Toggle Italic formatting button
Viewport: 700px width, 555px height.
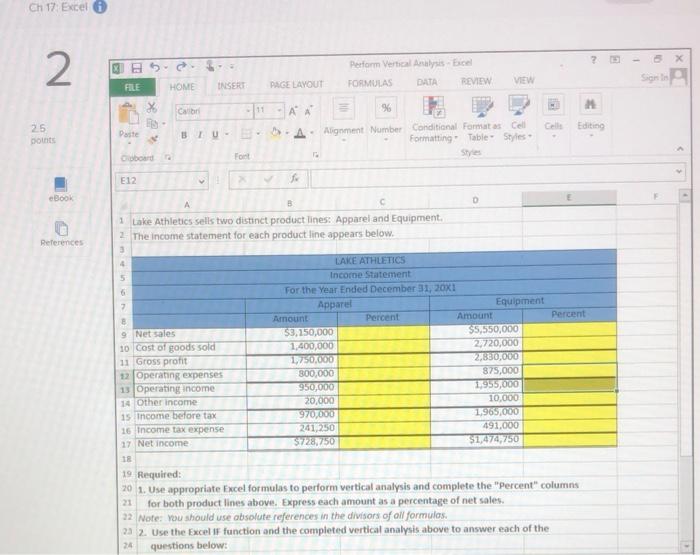point(200,134)
